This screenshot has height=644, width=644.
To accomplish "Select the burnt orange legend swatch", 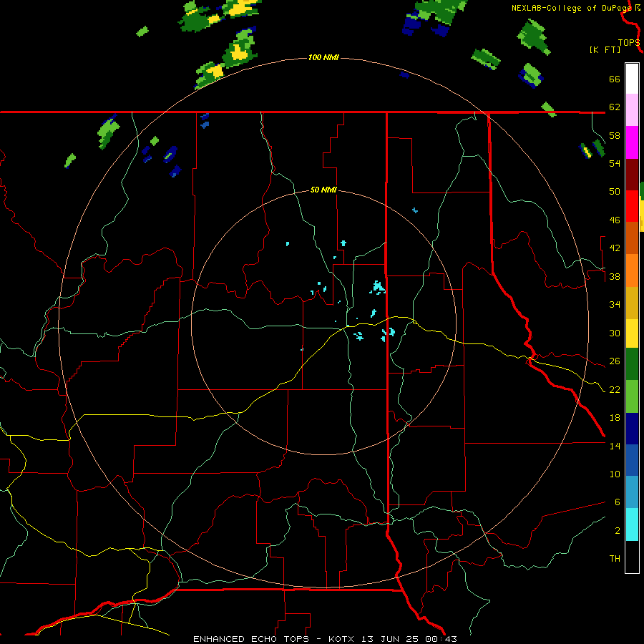I will tap(632, 238).
